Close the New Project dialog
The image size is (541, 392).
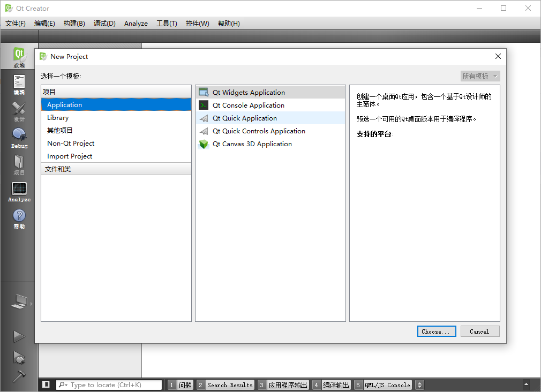(x=498, y=56)
